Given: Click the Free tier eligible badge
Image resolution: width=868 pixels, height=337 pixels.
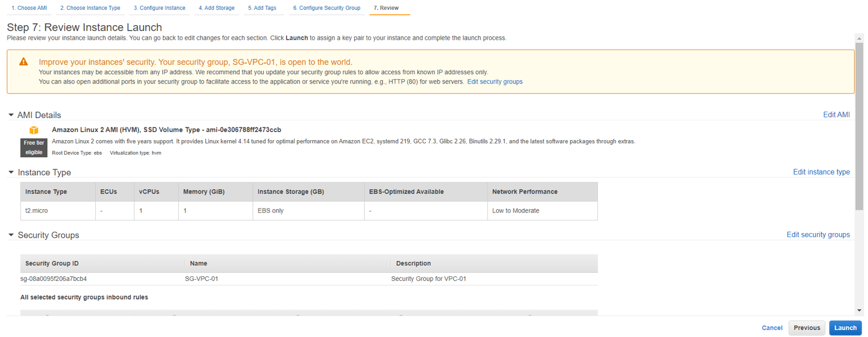Looking at the screenshot, I should click(x=34, y=148).
